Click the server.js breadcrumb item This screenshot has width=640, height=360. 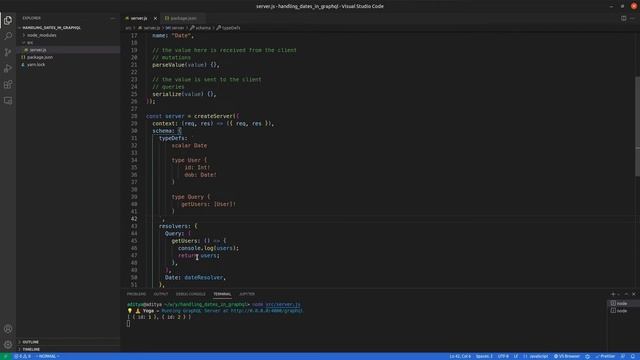click(149, 28)
